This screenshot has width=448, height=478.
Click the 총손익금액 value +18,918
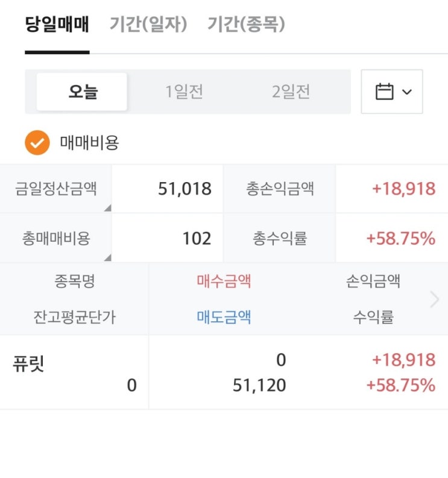click(404, 189)
